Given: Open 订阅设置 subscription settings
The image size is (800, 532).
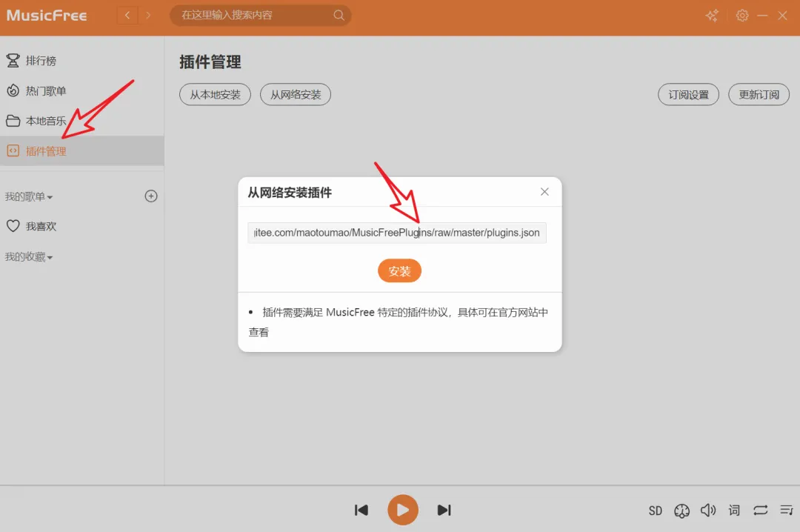Looking at the screenshot, I should tap(688, 94).
